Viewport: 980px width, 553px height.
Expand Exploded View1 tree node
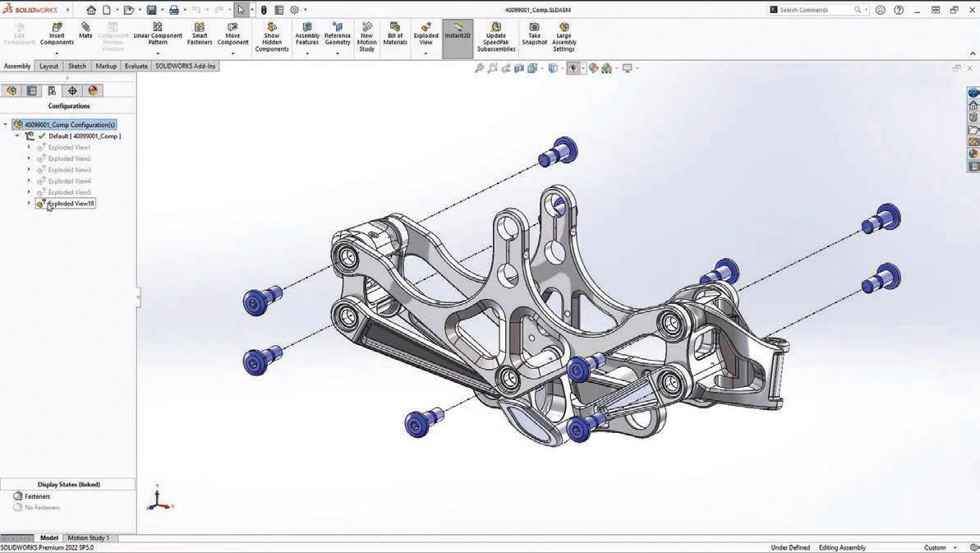coord(29,147)
